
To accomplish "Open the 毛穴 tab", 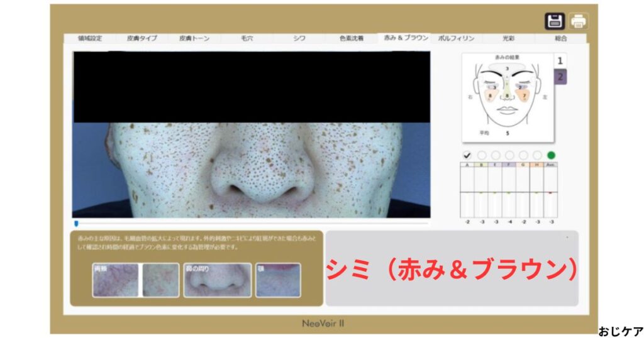I will tap(247, 38).
